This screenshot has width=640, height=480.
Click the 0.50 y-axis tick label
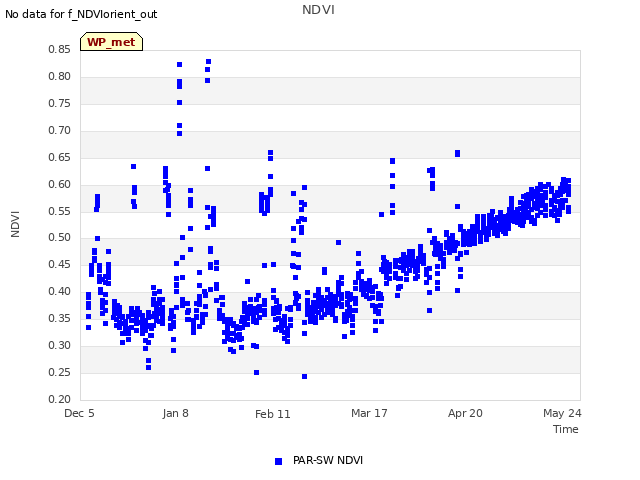pos(59,237)
